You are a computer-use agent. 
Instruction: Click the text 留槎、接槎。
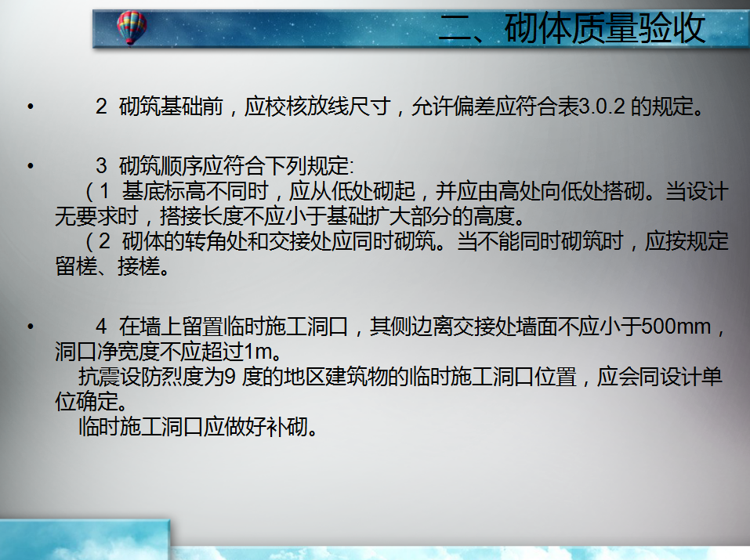pyautogui.click(x=113, y=266)
